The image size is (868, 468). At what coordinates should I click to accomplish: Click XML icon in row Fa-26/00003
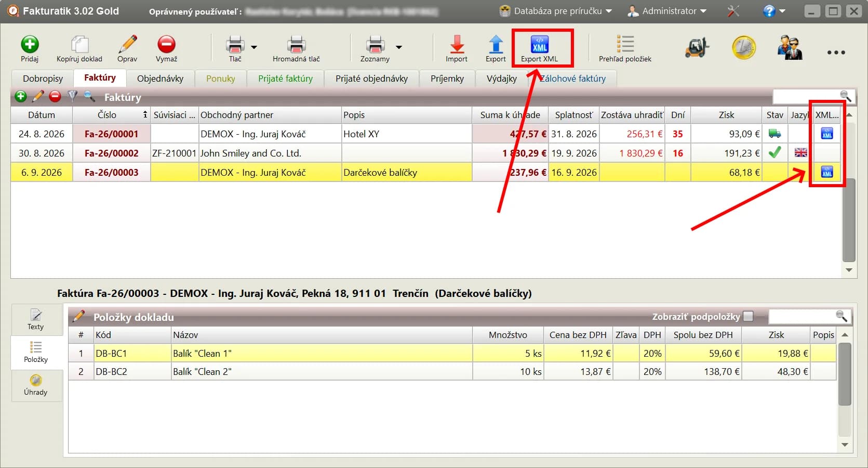[826, 172]
